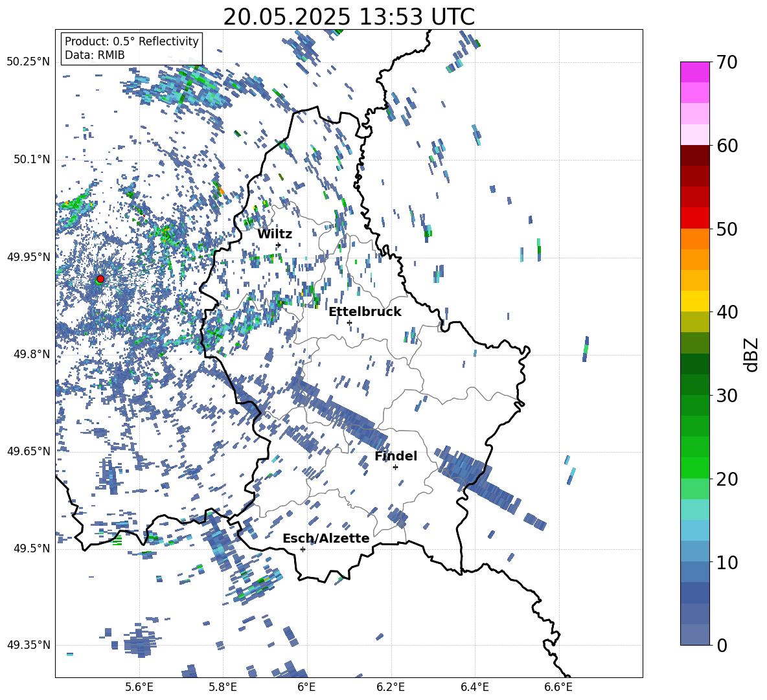Click the 70 dBZ colorbar tick label
This screenshot has height=700, width=767.
(x=726, y=62)
